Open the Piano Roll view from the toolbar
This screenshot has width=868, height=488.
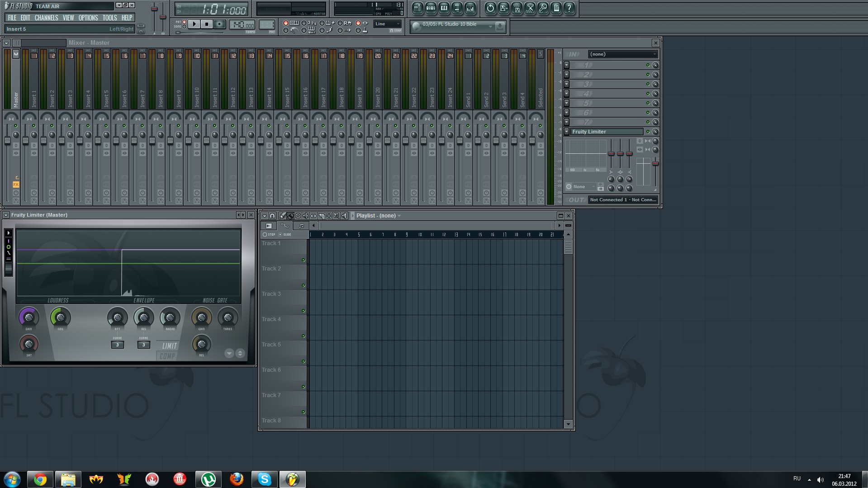[444, 8]
